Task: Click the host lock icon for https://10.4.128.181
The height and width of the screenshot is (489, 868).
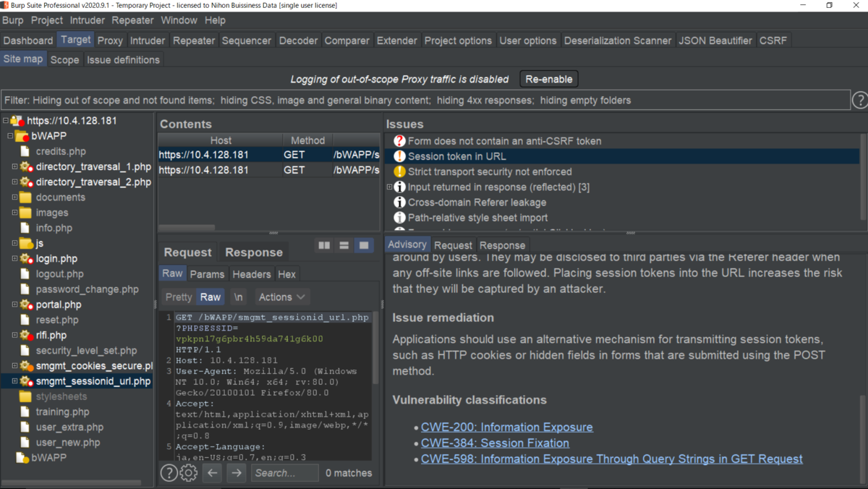Action: coord(17,121)
